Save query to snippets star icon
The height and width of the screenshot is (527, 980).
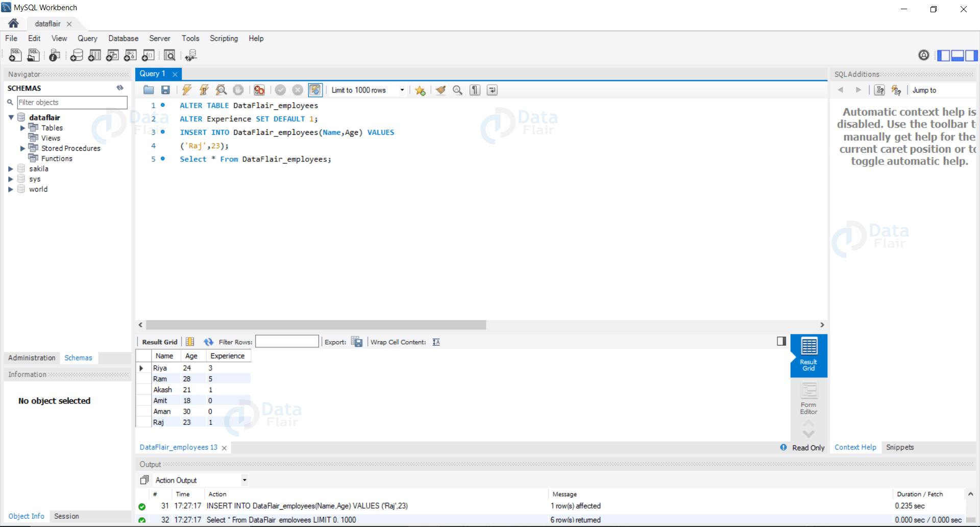pyautogui.click(x=420, y=90)
